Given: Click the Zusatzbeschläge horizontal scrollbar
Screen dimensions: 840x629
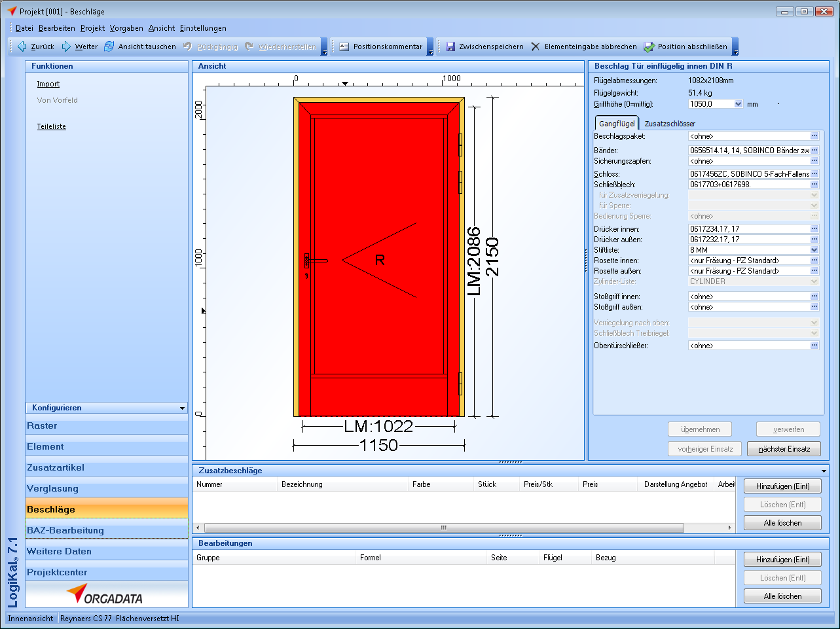Looking at the screenshot, I should tap(444, 528).
